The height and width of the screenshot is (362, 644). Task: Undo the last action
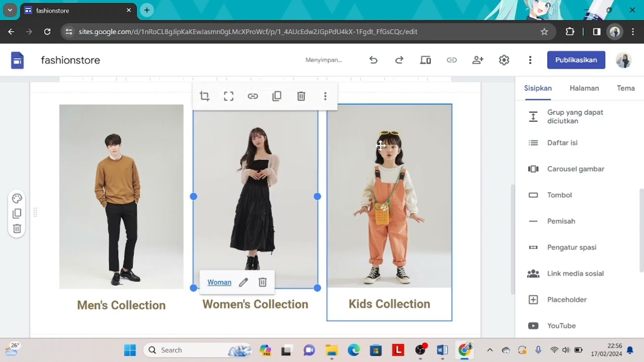373,60
